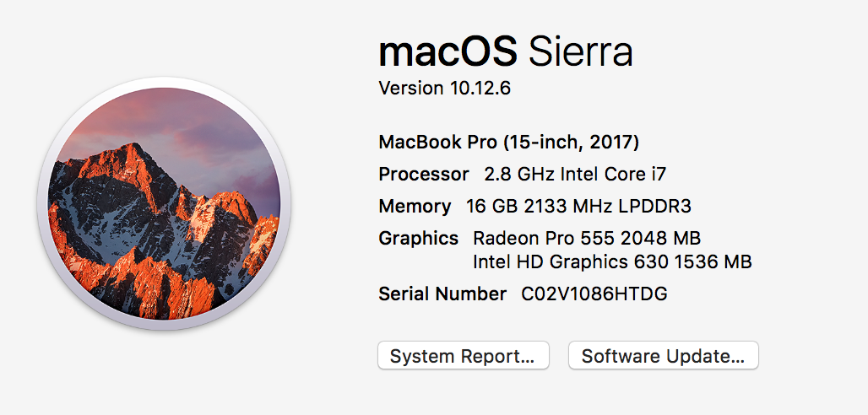Click the Processor label
Image resolution: width=868 pixels, height=415 pixels.
(424, 175)
